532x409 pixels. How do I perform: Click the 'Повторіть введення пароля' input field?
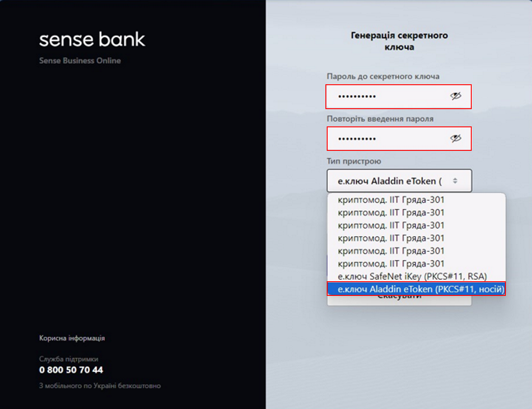coord(399,139)
